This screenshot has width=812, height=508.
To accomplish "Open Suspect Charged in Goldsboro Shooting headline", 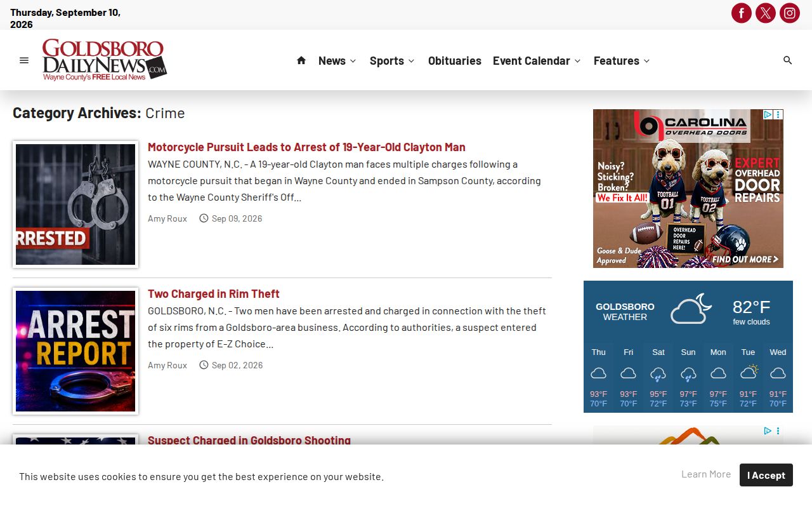I will (249, 440).
